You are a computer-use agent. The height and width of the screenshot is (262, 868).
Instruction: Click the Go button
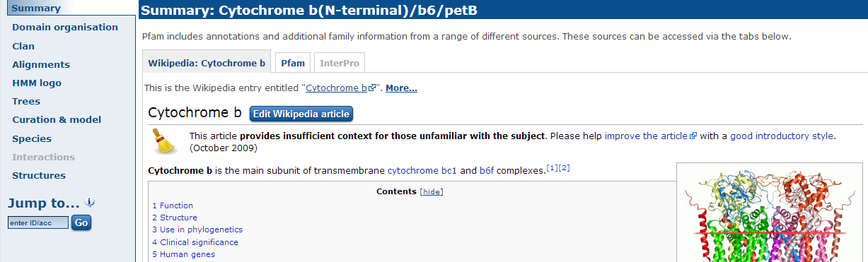coord(81,222)
